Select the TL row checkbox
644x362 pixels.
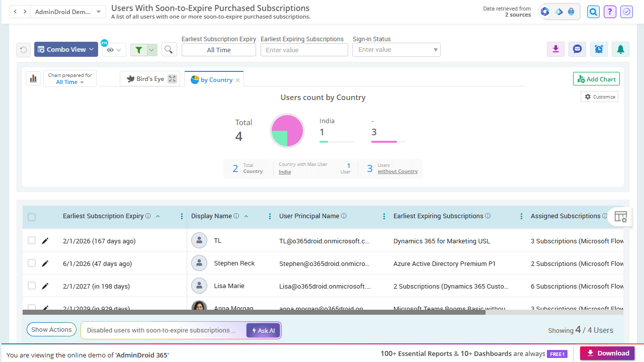tap(32, 241)
